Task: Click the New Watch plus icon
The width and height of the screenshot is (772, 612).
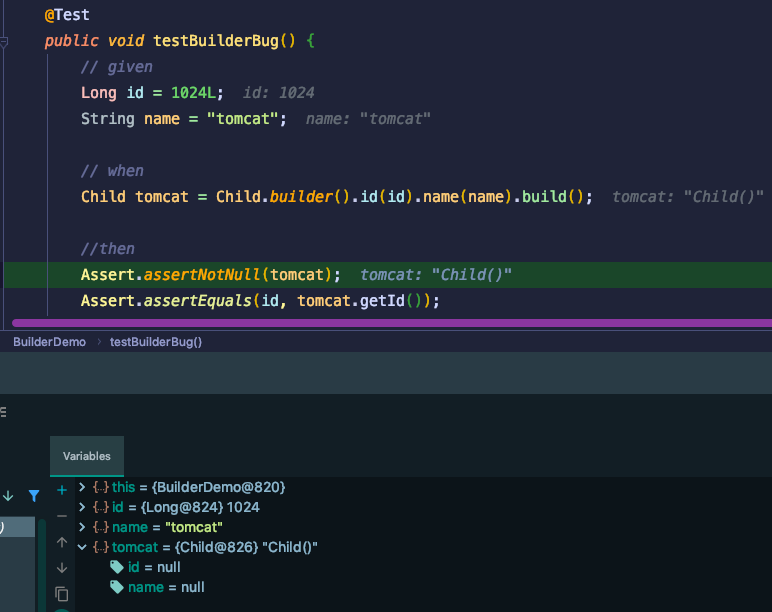Action: [61, 490]
